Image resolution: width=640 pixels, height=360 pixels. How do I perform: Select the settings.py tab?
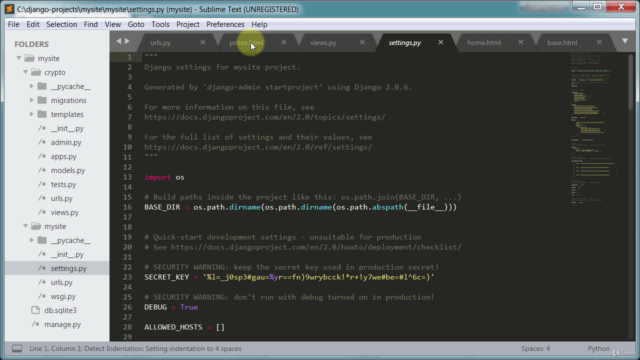point(404,42)
